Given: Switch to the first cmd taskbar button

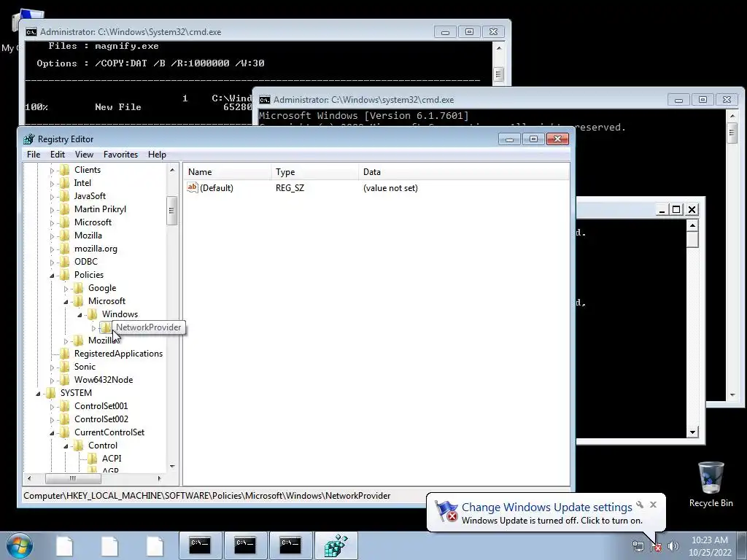Looking at the screenshot, I should [200, 545].
